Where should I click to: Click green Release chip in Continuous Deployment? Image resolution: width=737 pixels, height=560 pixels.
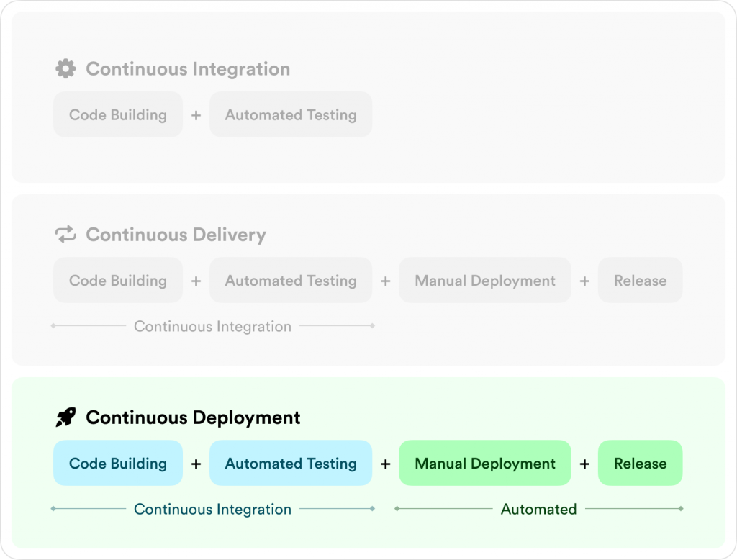640,463
